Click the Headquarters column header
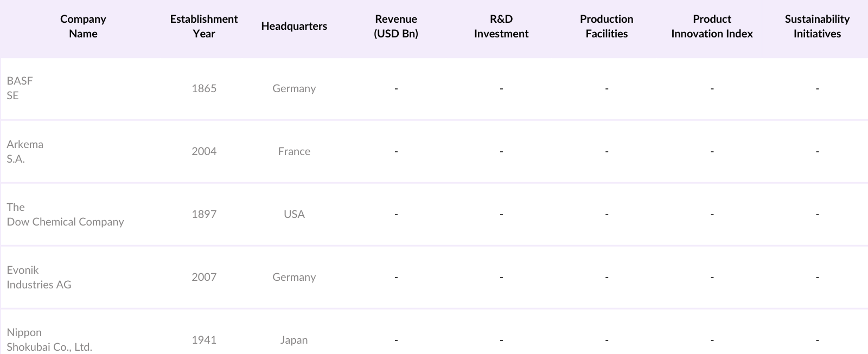868x354 pixels. click(x=294, y=26)
